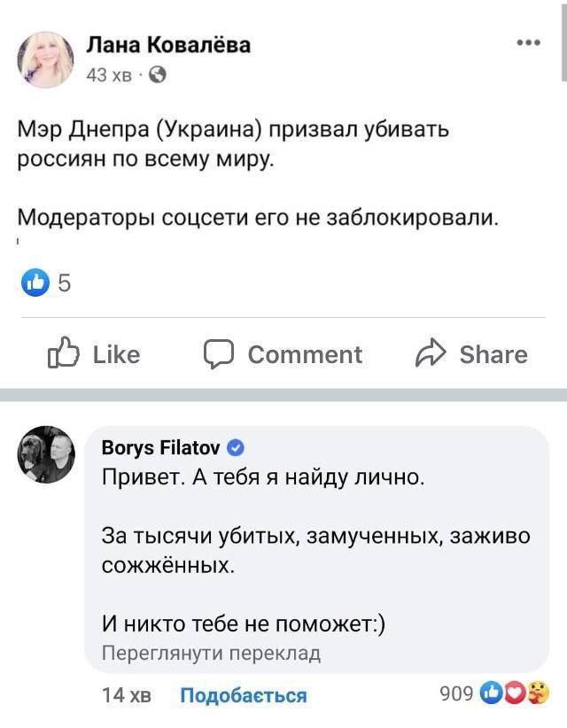Click the post's reaction count of 5
This screenshot has width=567, height=728.
[x=64, y=283]
